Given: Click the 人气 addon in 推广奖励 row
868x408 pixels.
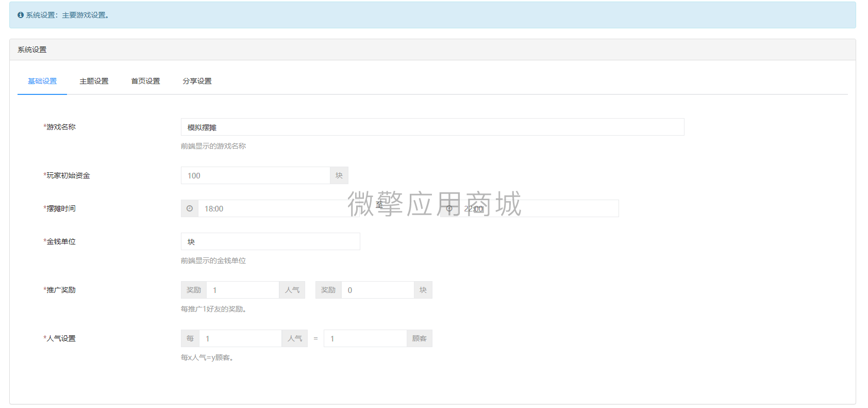Looking at the screenshot, I should click(x=292, y=290).
